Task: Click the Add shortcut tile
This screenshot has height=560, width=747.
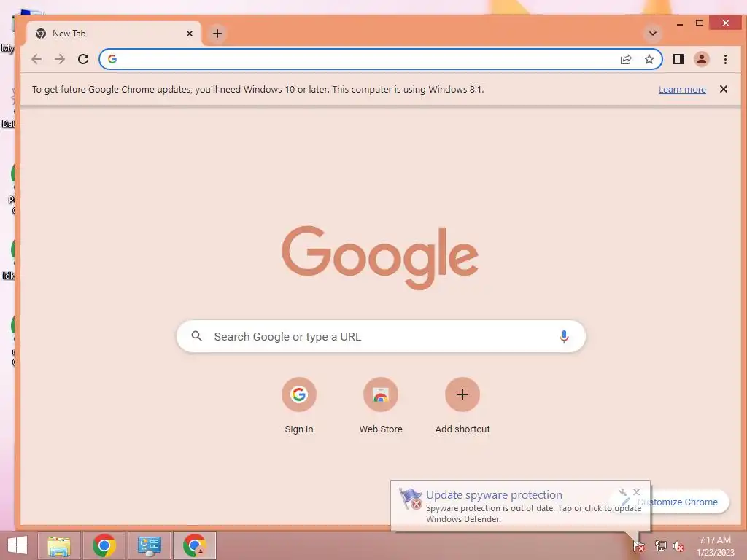Action: point(462,406)
